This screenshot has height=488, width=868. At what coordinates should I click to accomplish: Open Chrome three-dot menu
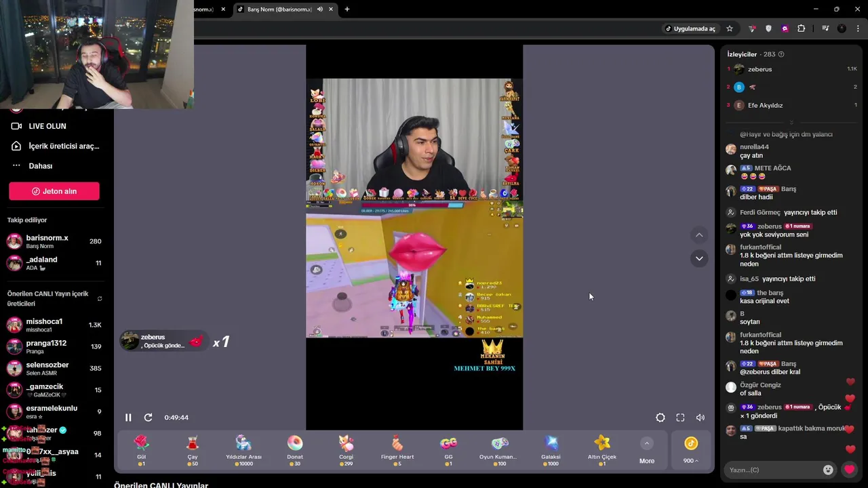[x=858, y=28]
